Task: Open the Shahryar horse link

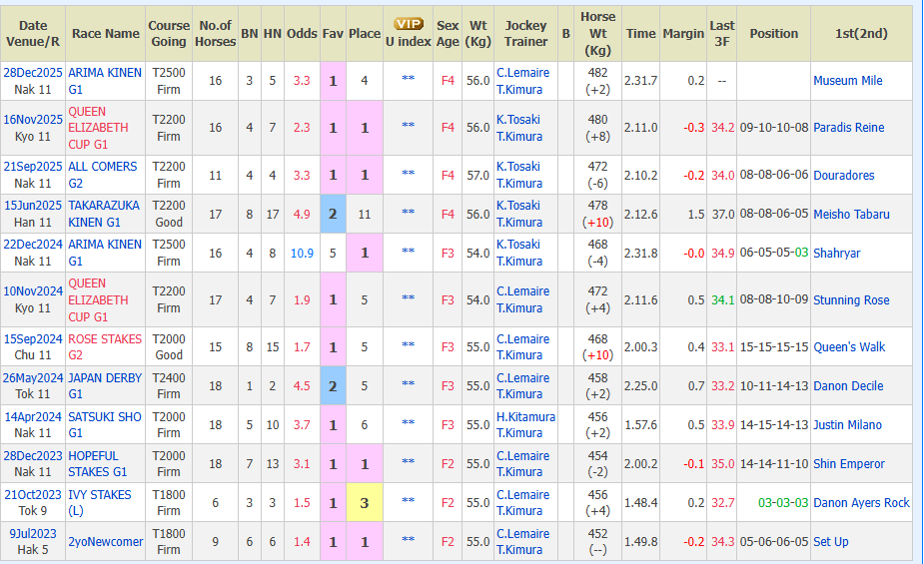Action: point(837,254)
